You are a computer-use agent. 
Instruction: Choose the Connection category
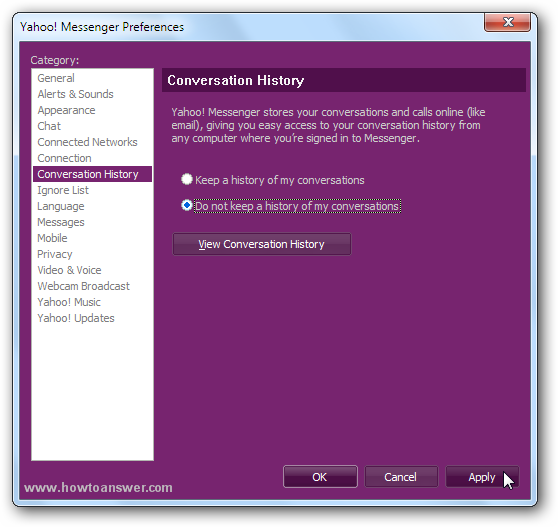point(64,158)
